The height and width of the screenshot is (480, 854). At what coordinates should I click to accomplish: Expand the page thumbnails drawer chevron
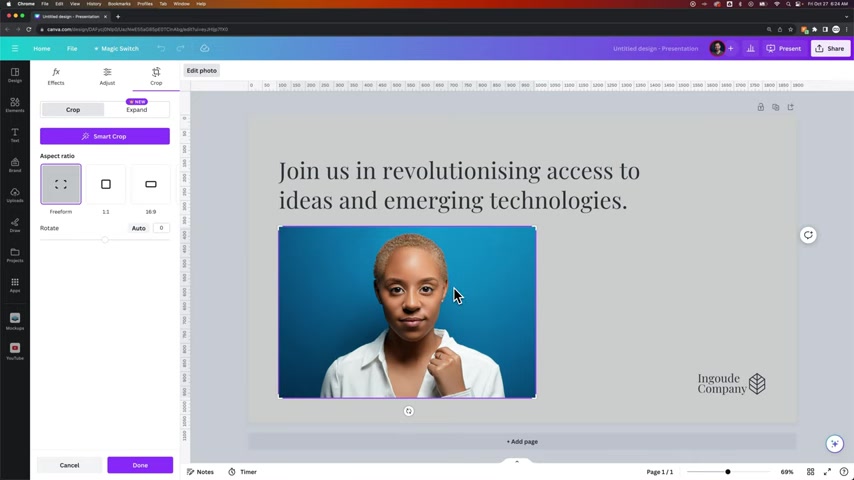coord(517,461)
